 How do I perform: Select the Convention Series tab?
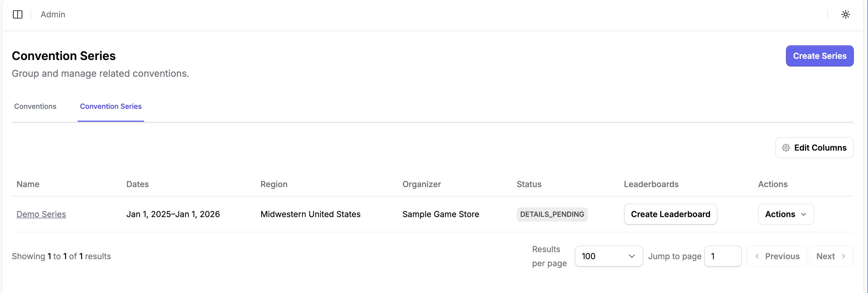[x=111, y=106]
